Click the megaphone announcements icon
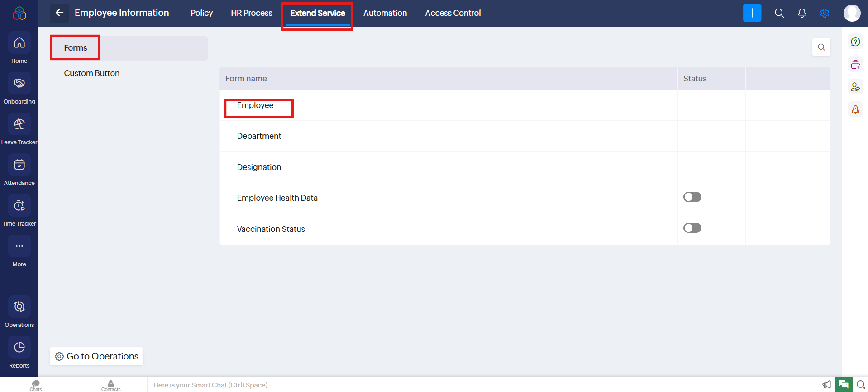This screenshot has height=392, width=868. coord(826,385)
